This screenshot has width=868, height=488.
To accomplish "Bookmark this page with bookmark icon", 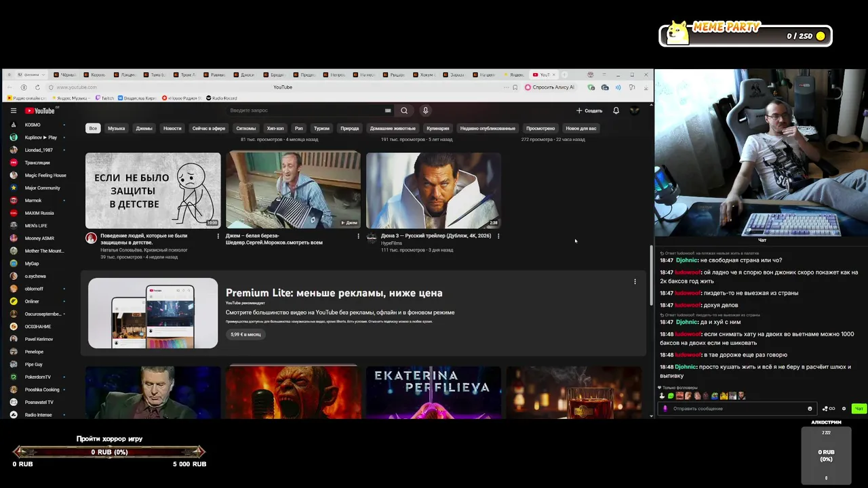I will coord(515,87).
